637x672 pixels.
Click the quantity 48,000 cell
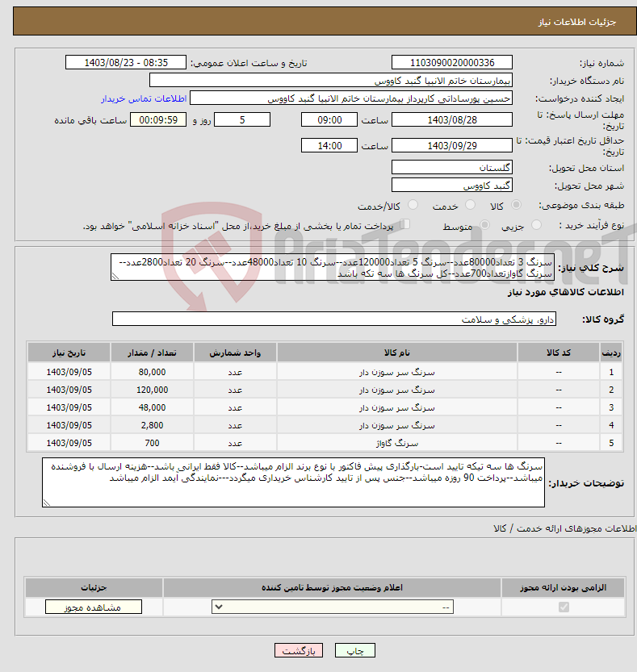(152, 407)
